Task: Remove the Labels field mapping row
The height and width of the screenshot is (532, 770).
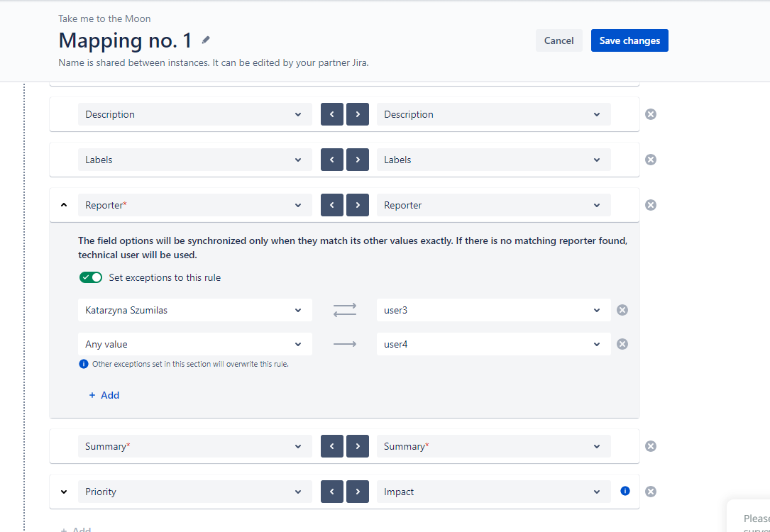Action: coord(651,160)
